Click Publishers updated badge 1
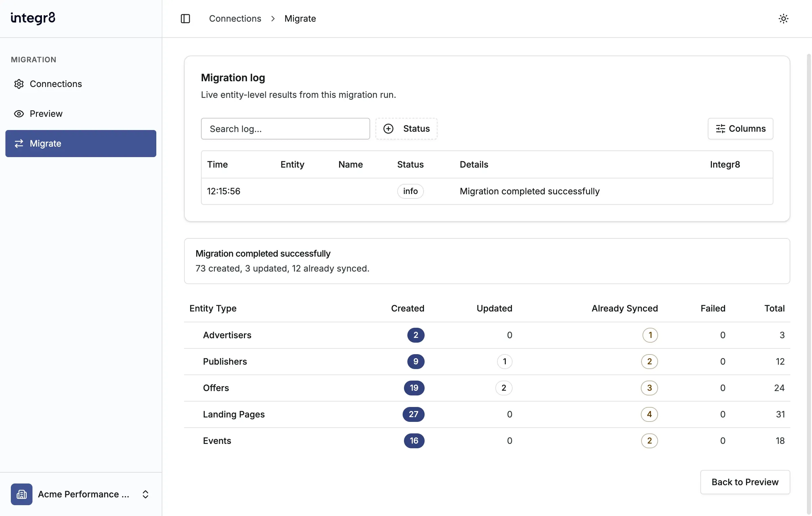Viewport: 812px width, 516px height. 505,362
